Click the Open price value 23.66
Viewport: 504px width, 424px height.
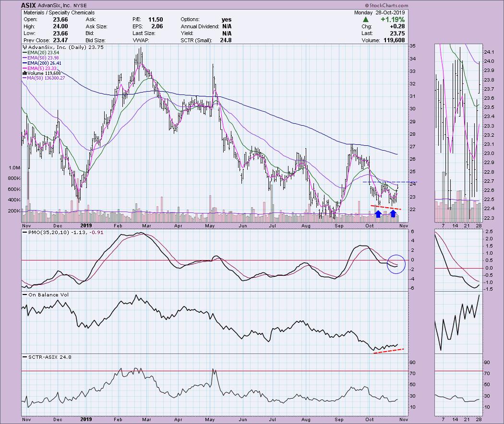tap(60, 20)
